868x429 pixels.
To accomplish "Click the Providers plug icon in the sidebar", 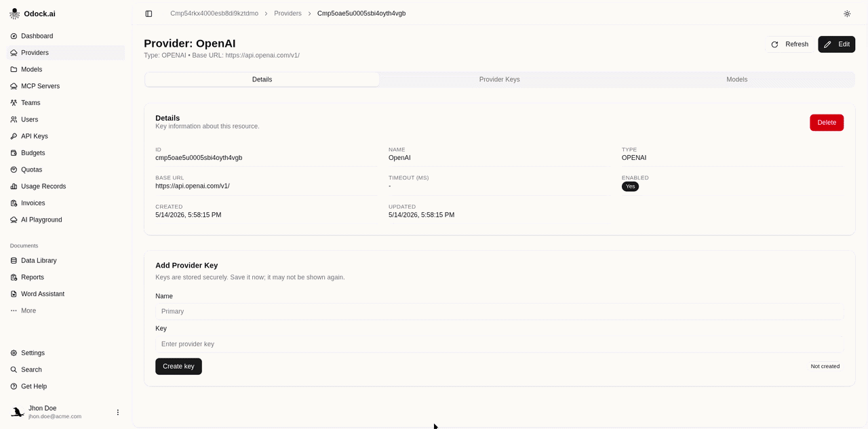I will tap(14, 53).
